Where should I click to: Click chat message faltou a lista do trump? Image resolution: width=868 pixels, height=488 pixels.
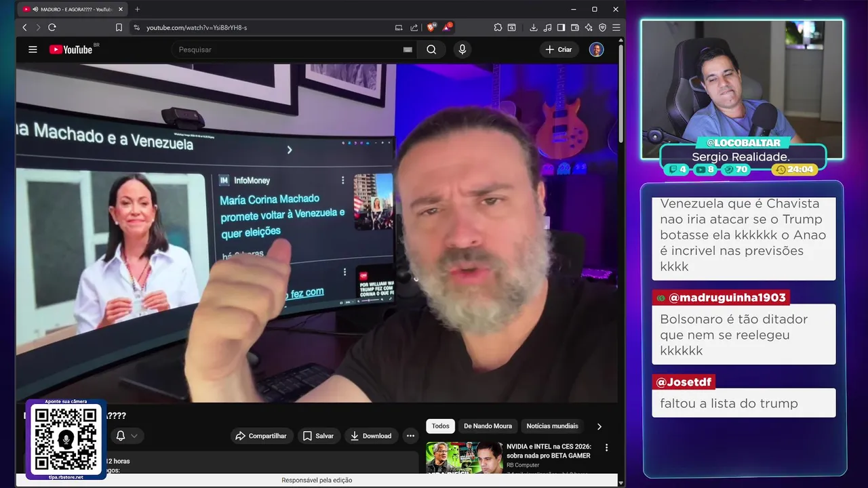[x=729, y=403]
